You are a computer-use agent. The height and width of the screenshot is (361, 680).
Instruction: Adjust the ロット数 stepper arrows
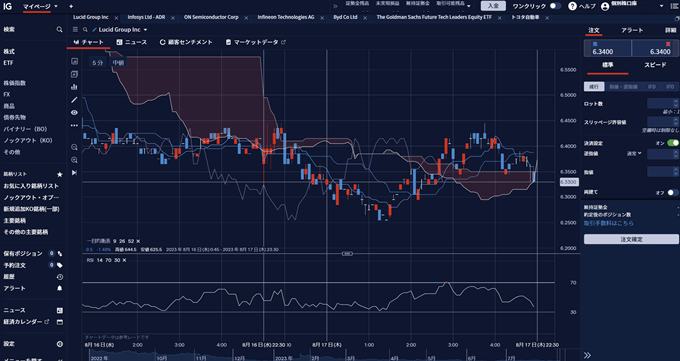[675, 103]
